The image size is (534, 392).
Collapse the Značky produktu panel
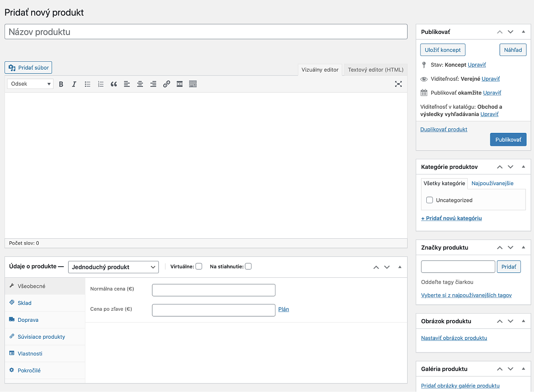tap(523, 248)
